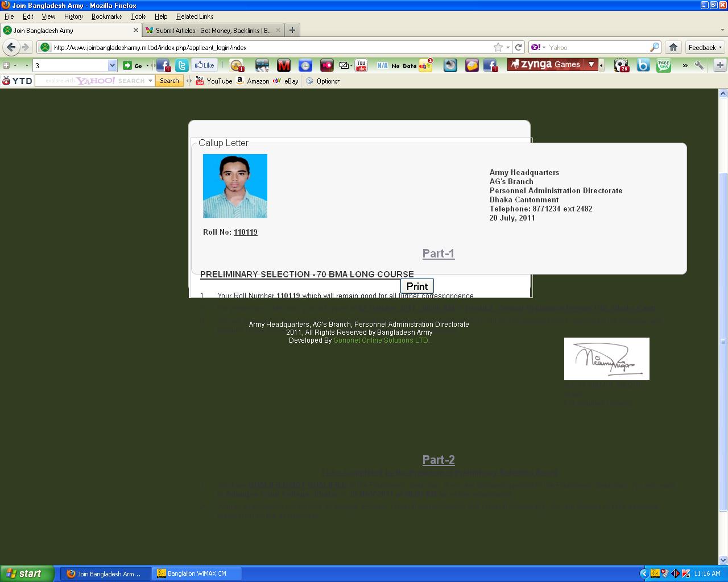Bookmark this page with the star

point(498,47)
